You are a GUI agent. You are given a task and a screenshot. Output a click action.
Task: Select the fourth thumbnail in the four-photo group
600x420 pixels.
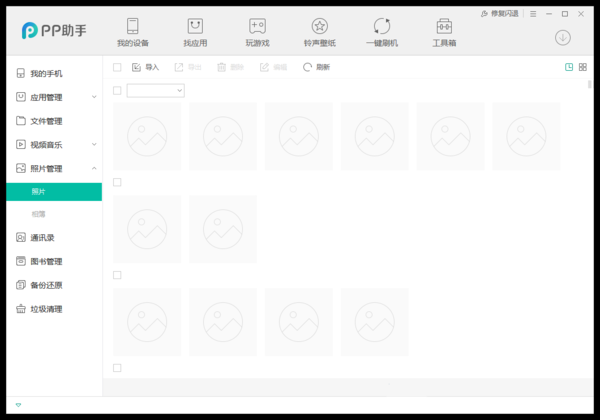click(x=375, y=322)
